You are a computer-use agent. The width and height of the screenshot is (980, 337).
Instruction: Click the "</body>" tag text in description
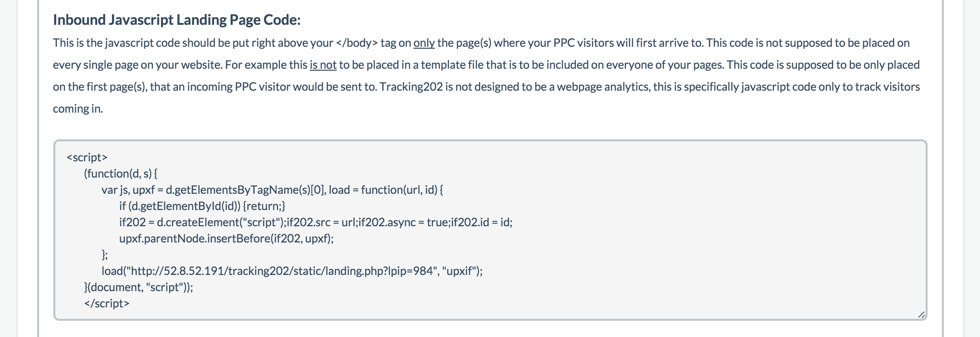(357, 43)
